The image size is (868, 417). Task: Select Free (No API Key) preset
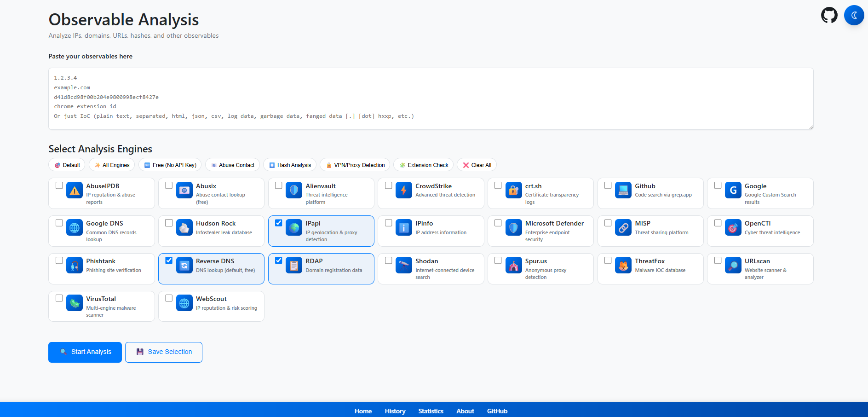pyautogui.click(x=170, y=165)
